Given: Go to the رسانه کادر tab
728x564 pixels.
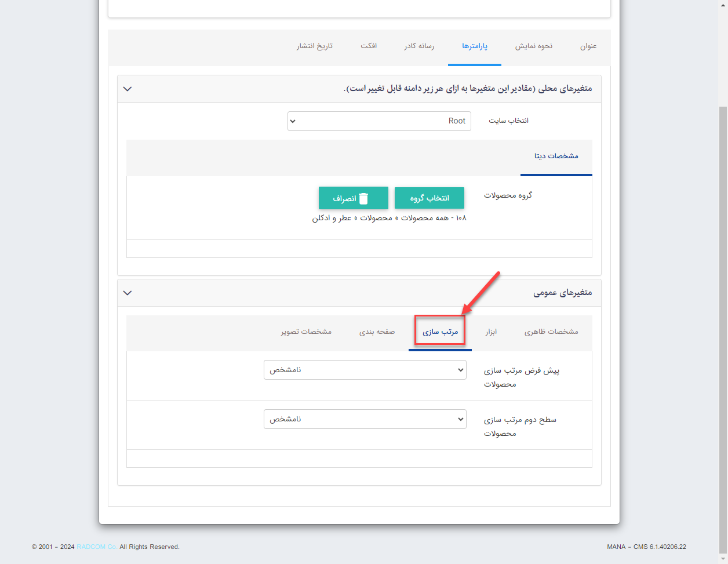Looking at the screenshot, I should click(x=419, y=46).
